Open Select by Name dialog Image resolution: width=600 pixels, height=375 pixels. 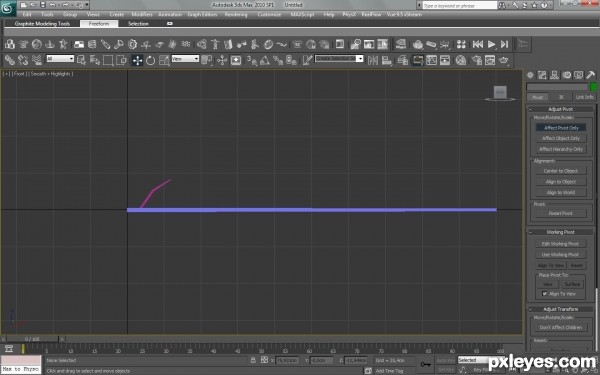click(95, 60)
